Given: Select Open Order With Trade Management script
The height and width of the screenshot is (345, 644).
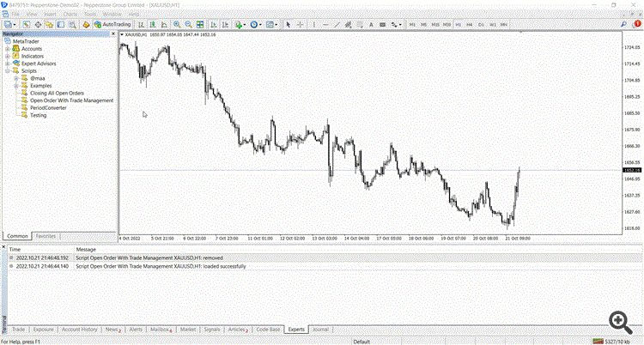Looking at the screenshot, I should [x=71, y=100].
